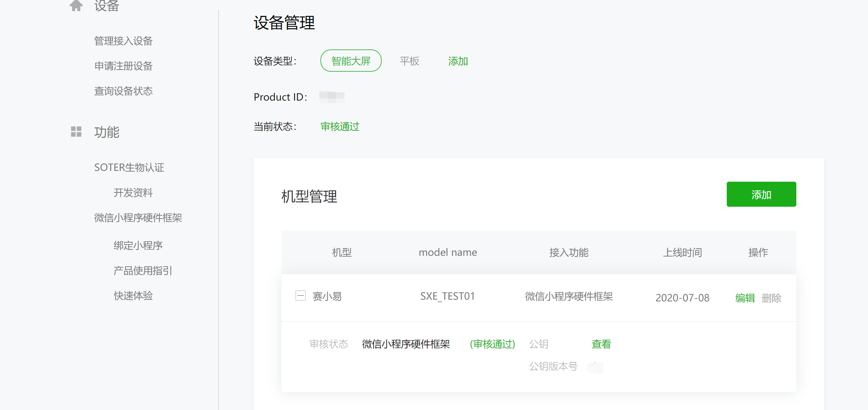Open 管理接入设备 in sidebar
This screenshot has width=868, height=410.
tap(123, 41)
